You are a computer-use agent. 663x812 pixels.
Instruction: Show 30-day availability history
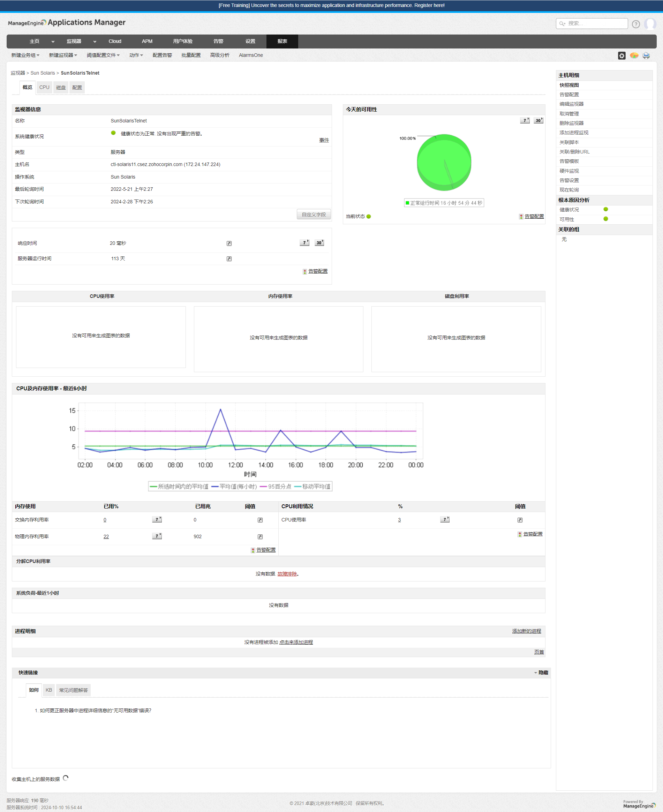point(538,120)
